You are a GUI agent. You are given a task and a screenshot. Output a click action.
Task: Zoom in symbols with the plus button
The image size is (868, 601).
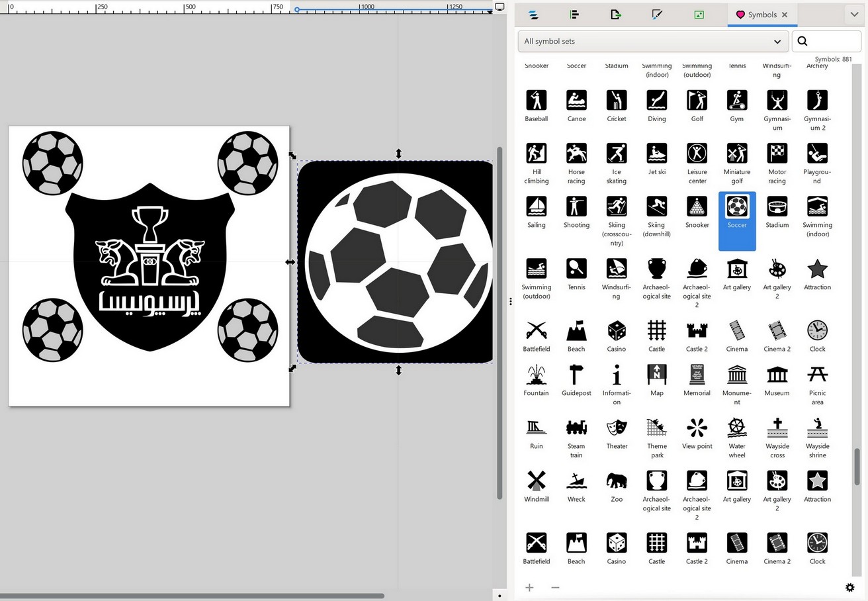tap(529, 587)
